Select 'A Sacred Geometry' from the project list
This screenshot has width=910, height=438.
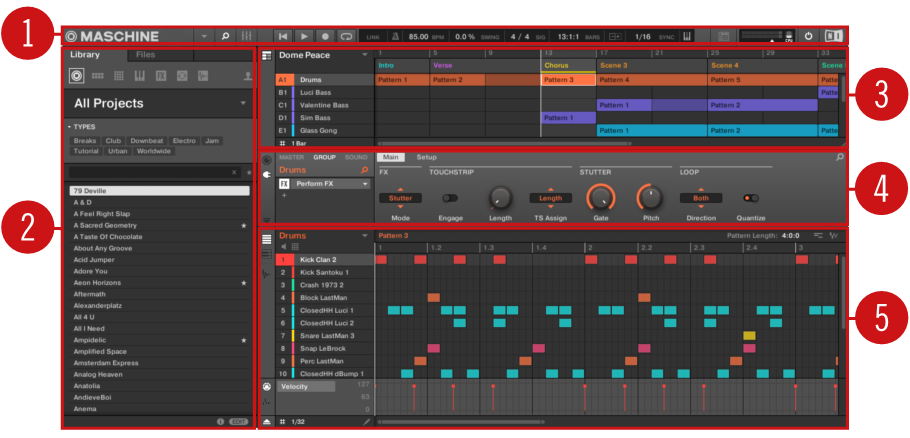105,227
